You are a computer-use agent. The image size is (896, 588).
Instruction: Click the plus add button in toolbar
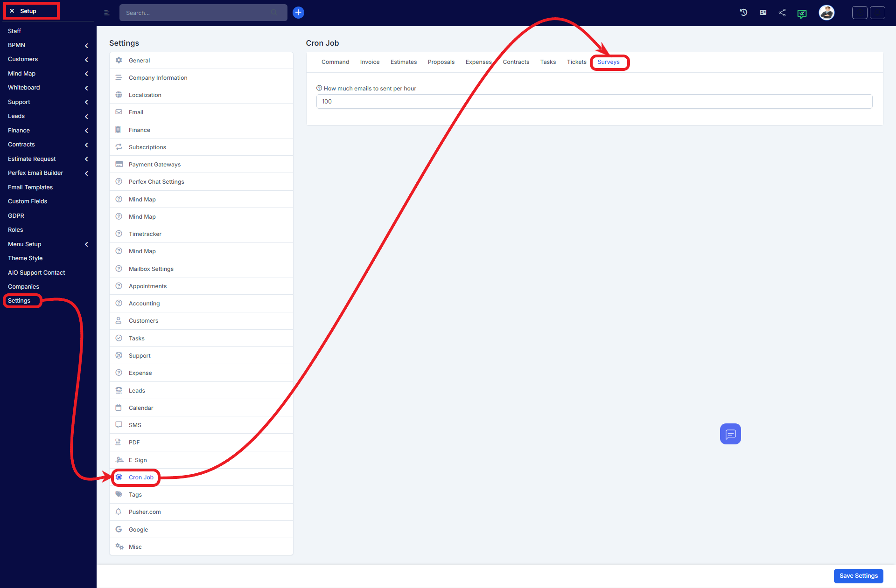pyautogui.click(x=298, y=13)
